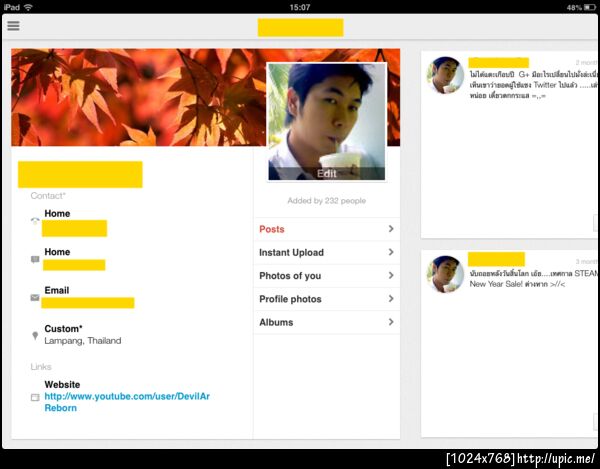Image resolution: width=600 pixels, height=469 pixels.
Task: Open the post mentioning STEAM New Year Sale
Action: 510,344
